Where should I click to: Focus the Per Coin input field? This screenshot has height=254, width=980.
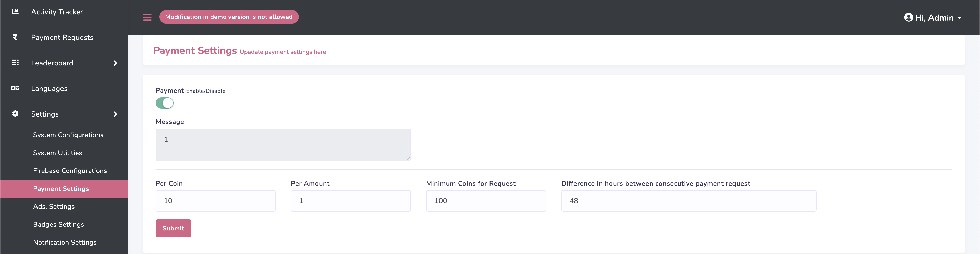(215, 201)
